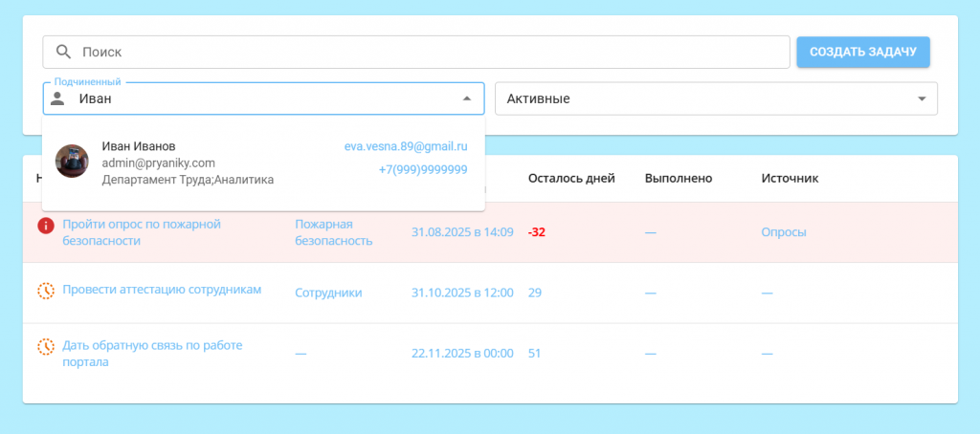Click the person icon in subordinate field

pyautogui.click(x=58, y=98)
